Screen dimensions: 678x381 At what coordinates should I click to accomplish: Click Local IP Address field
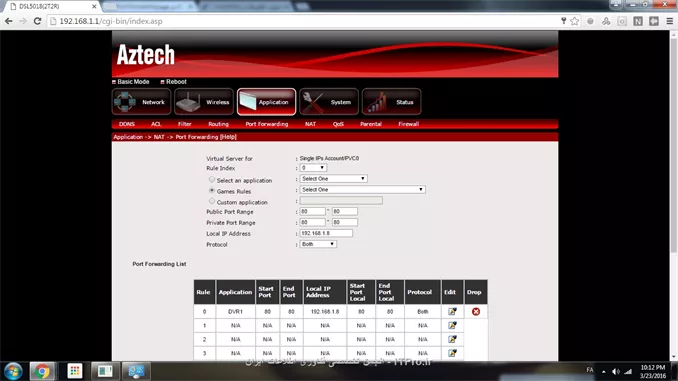click(x=326, y=233)
